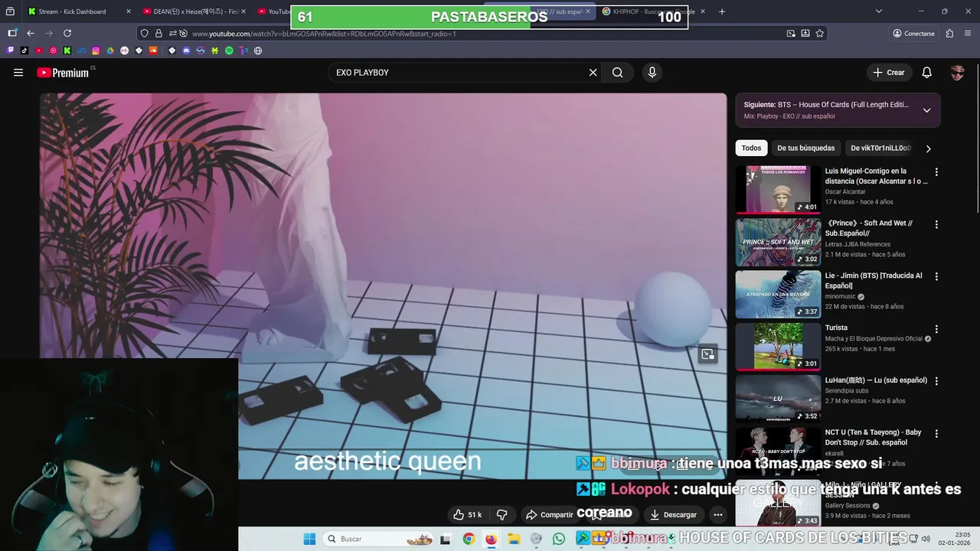Screen dimensions: 980x551
Task: Go back to previous page
Action: 31,33
